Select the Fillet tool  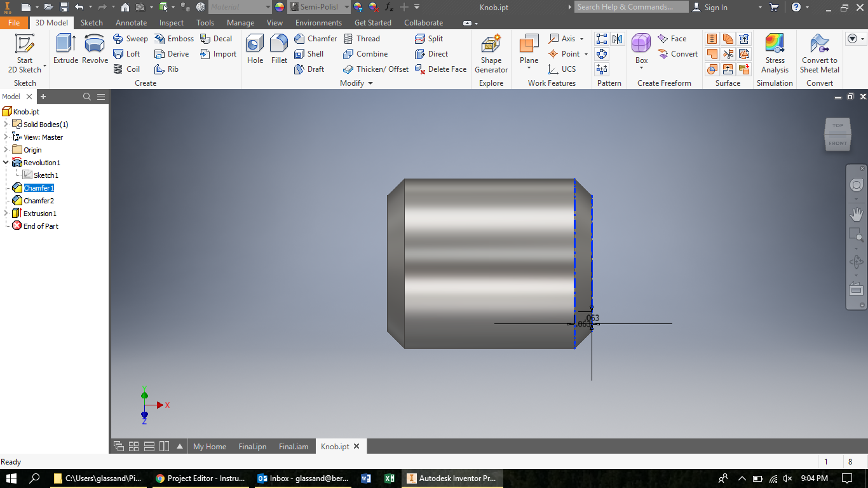279,50
